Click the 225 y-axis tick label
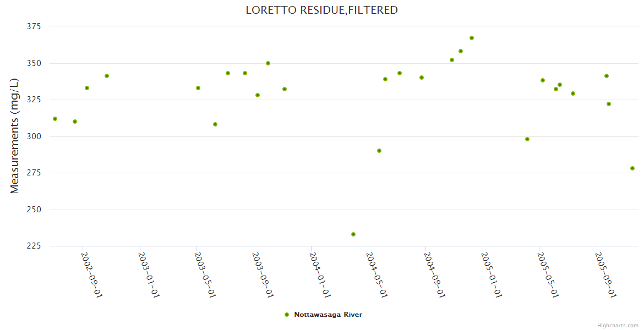 point(34,246)
